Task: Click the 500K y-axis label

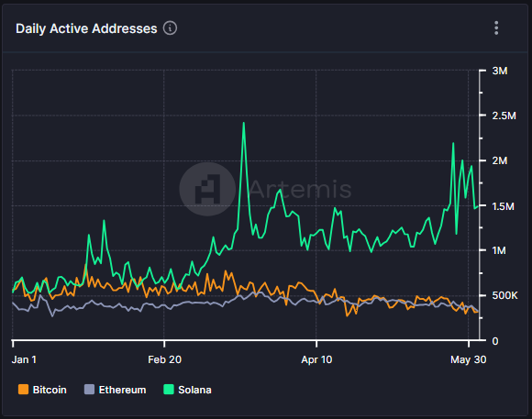Action: tap(504, 295)
